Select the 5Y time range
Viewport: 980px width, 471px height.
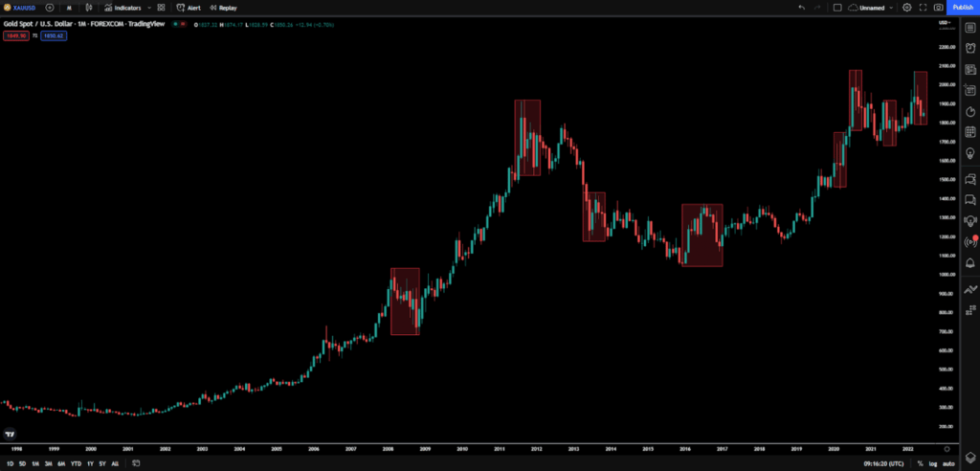pyautogui.click(x=102, y=463)
